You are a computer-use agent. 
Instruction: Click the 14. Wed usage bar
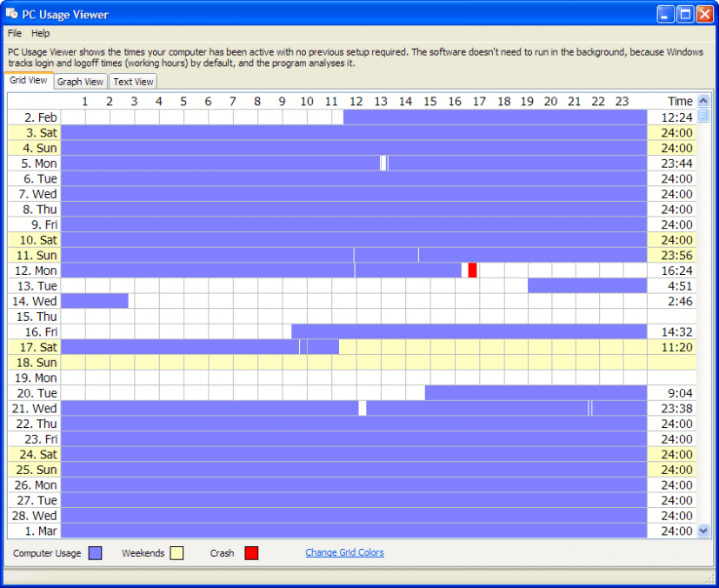pos(95,301)
